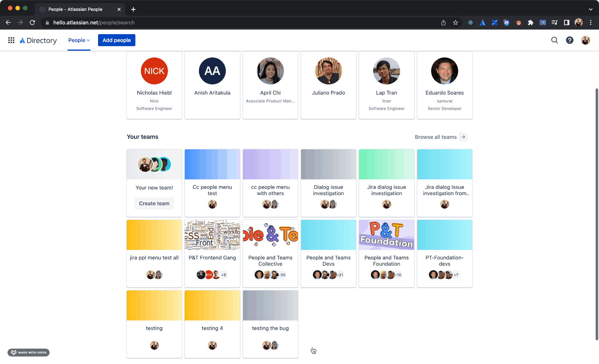Viewport: 599px width, 364px height.
Task: Open the Cc people menu test team
Action: pos(212,183)
